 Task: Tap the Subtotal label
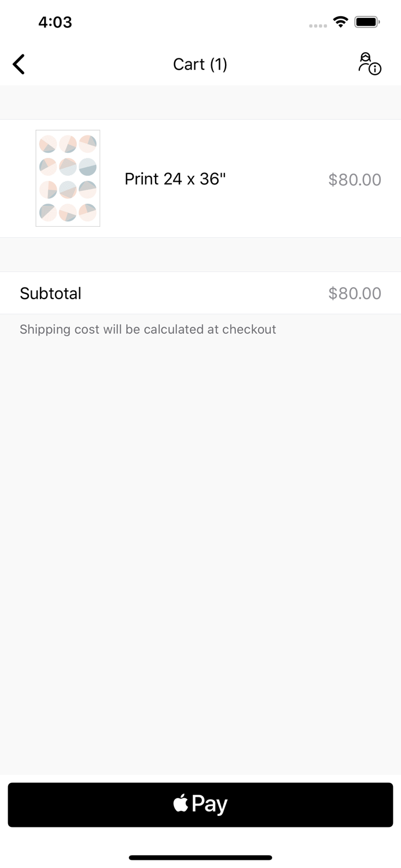50,293
